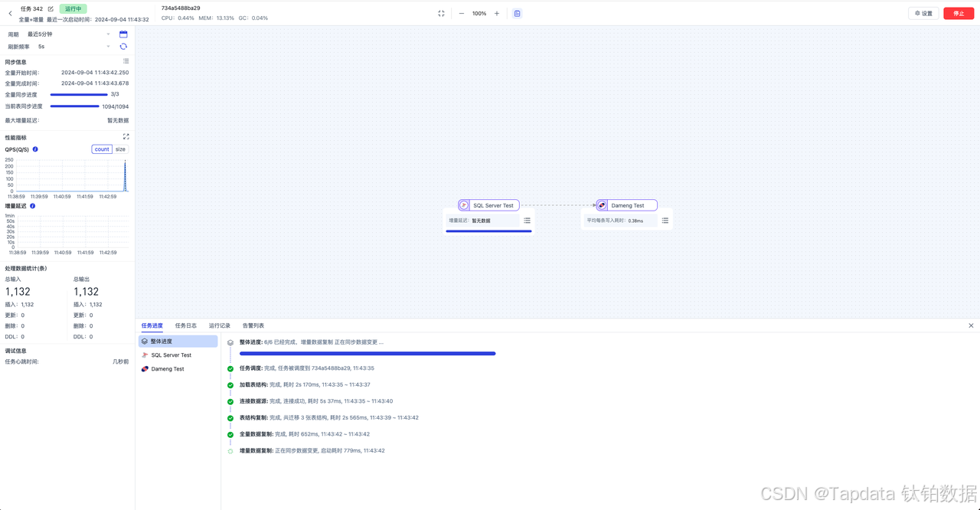Click the blue clipboard icon in toolbar
The height and width of the screenshot is (510, 980).
517,13
